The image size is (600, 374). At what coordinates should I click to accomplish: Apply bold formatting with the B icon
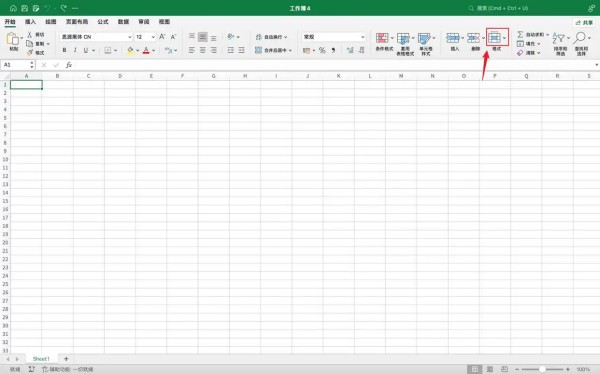click(x=64, y=50)
